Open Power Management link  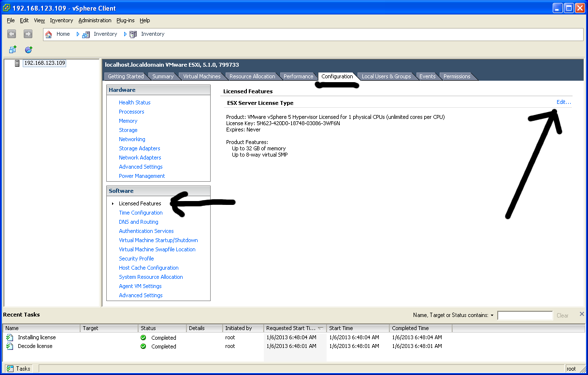(142, 176)
